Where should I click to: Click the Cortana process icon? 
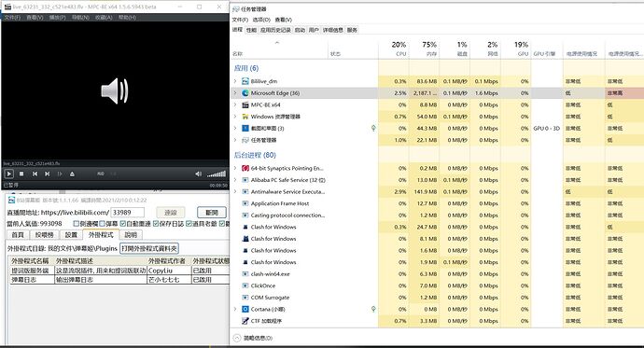coord(245,310)
